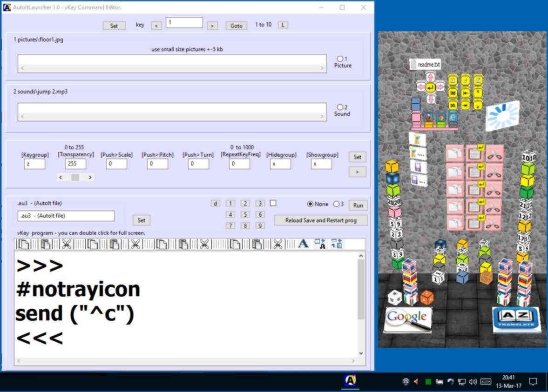Click the 'd' button in the number pad

point(215,204)
